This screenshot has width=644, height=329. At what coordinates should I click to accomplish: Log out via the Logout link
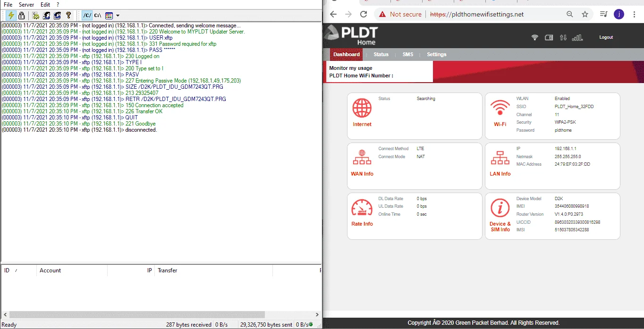point(606,37)
